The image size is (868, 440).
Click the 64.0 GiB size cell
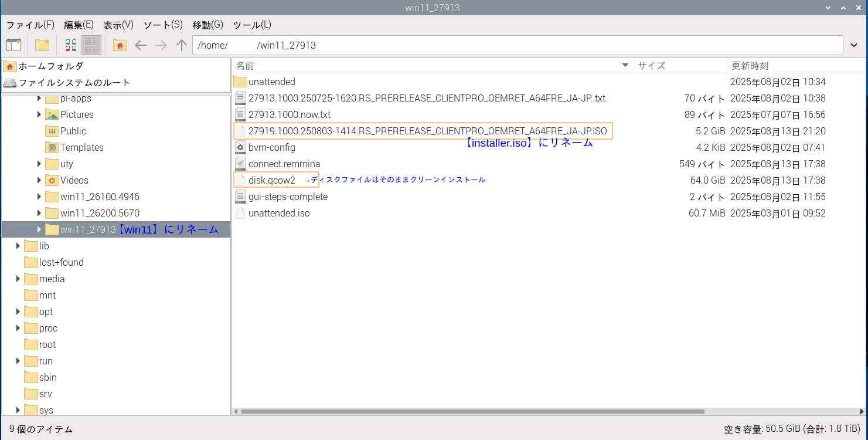[x=707, y=180]
